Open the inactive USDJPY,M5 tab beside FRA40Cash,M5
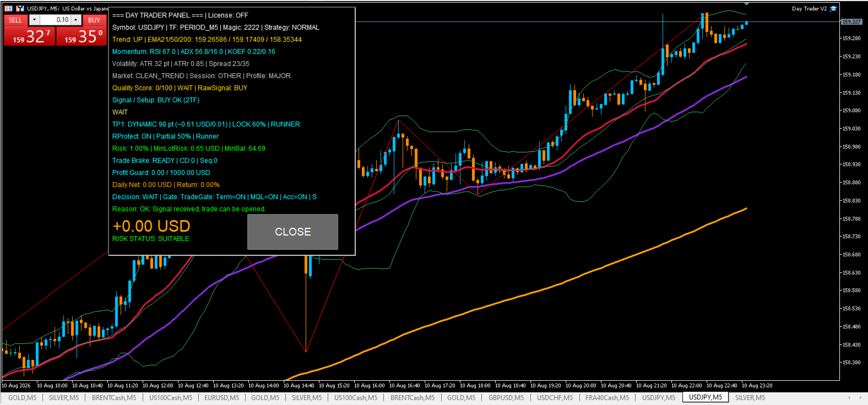This screenshot has width=868, height=405. (x=659, y=398)
